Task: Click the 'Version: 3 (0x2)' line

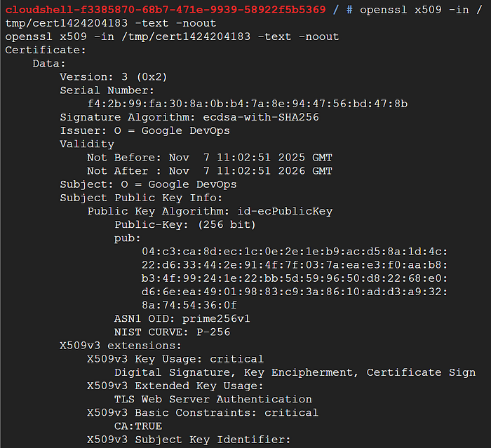Action: [114, 76]
